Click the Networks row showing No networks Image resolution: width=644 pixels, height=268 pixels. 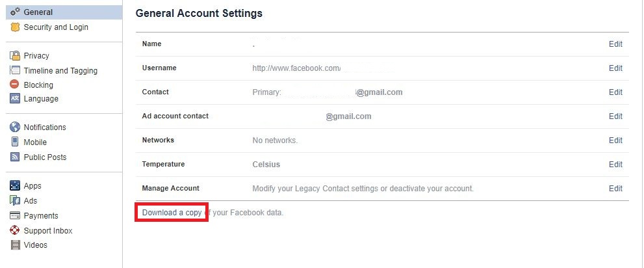[x=275, y=141]
